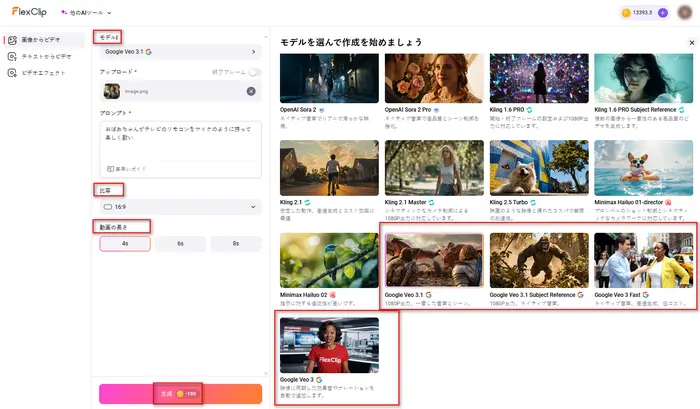The image size is (700, 409).
Task: Select the 8s video length
Action: [x=236, y=244]
